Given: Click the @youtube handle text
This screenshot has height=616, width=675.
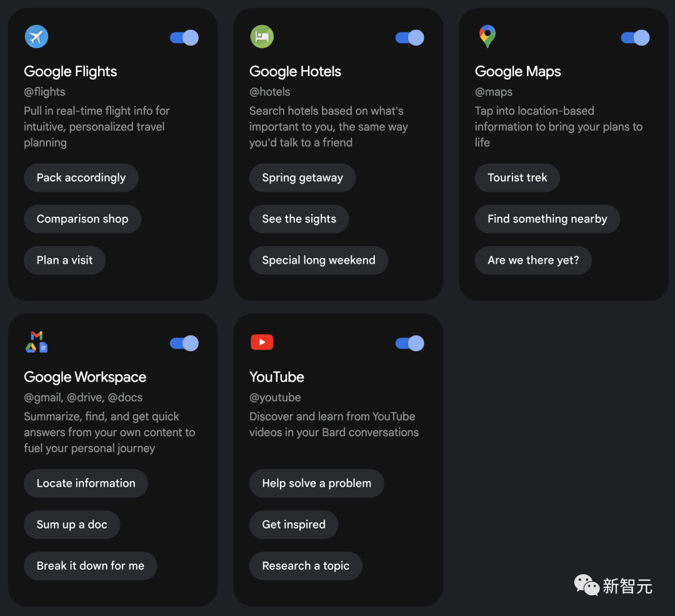Looking at the screenshot, I should tap(275, 397).
